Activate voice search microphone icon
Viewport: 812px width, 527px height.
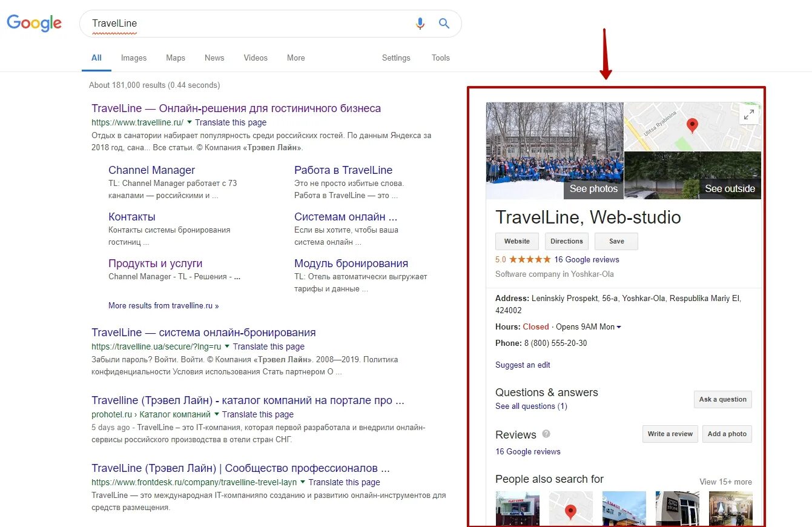[x=420, y=24]
